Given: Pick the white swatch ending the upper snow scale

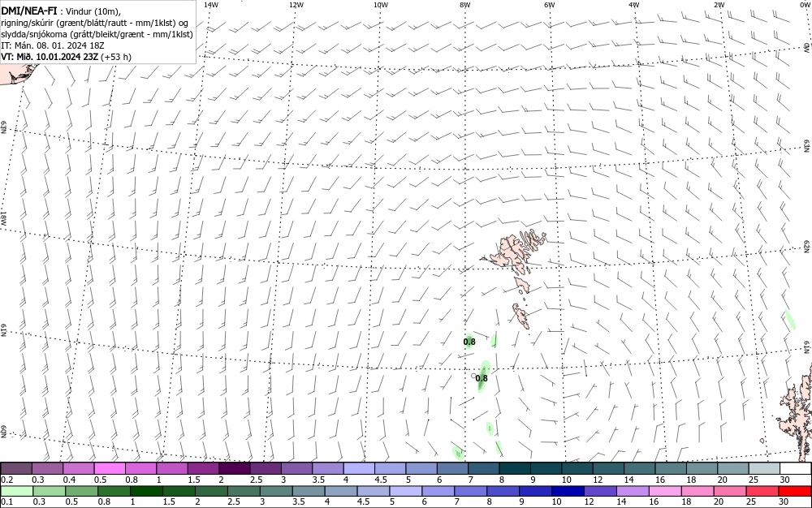Looking at the screenshot, I should (x=794, y=468).
